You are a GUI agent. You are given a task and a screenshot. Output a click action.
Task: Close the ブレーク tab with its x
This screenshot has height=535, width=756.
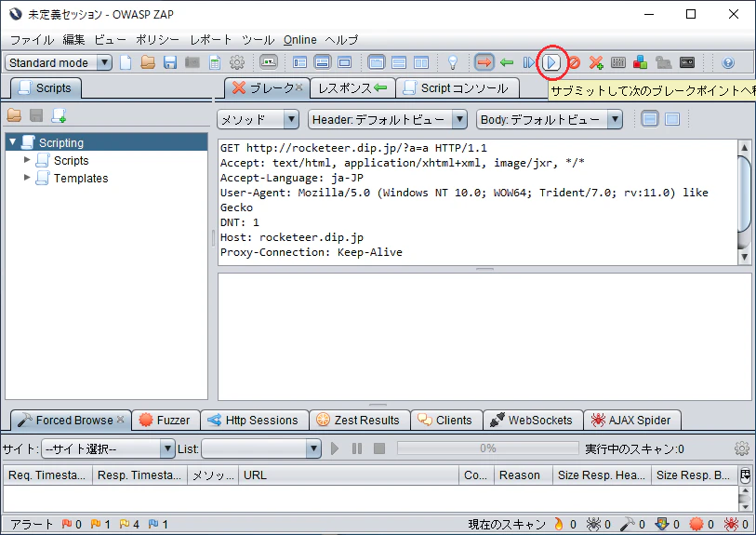[298, 87]
